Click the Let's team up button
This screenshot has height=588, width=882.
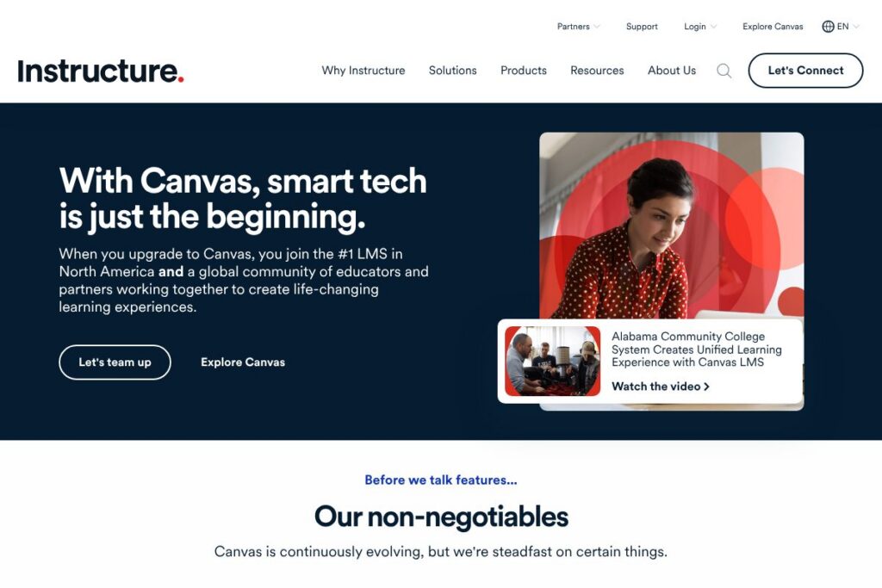pos(115,362)
